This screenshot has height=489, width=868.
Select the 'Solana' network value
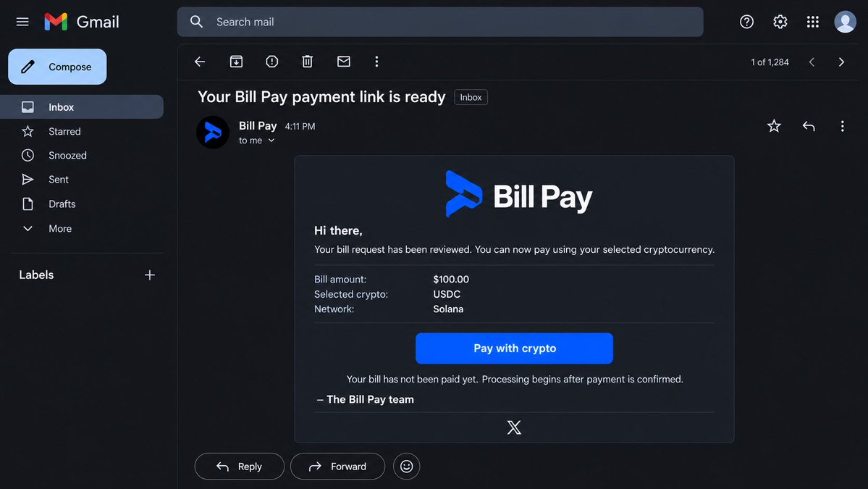coord(448,309)
